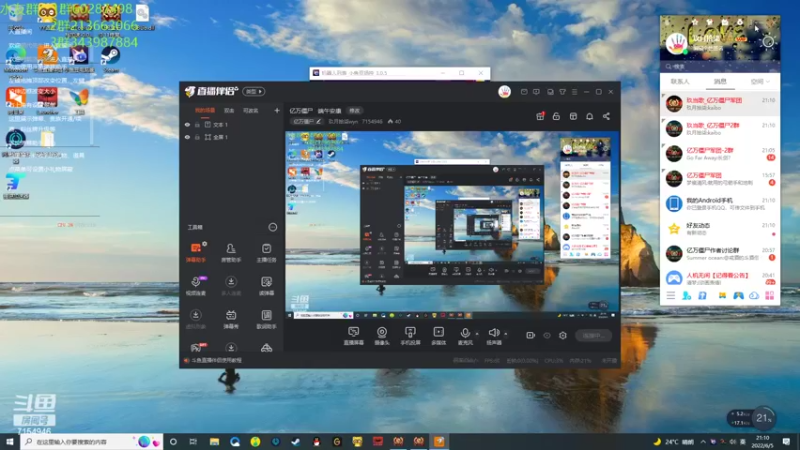Open the notification center on taskbar

point(786,441)
